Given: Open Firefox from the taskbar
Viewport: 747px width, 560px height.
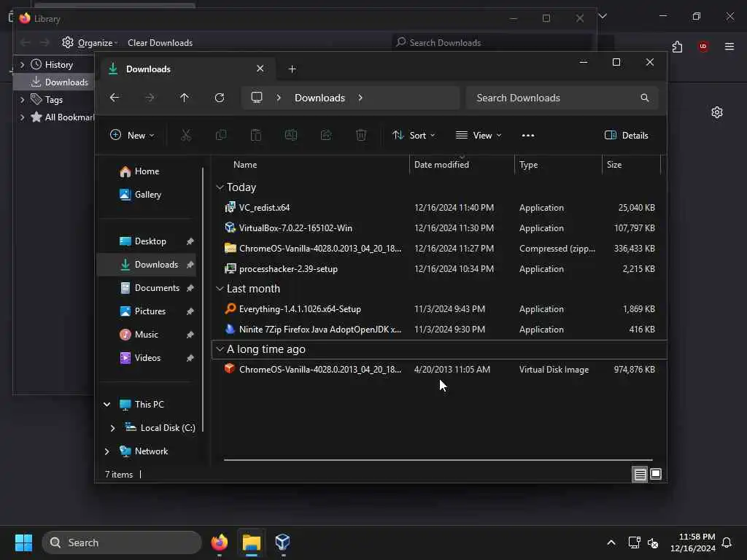Looking at the screenshot, I should 220,542.
